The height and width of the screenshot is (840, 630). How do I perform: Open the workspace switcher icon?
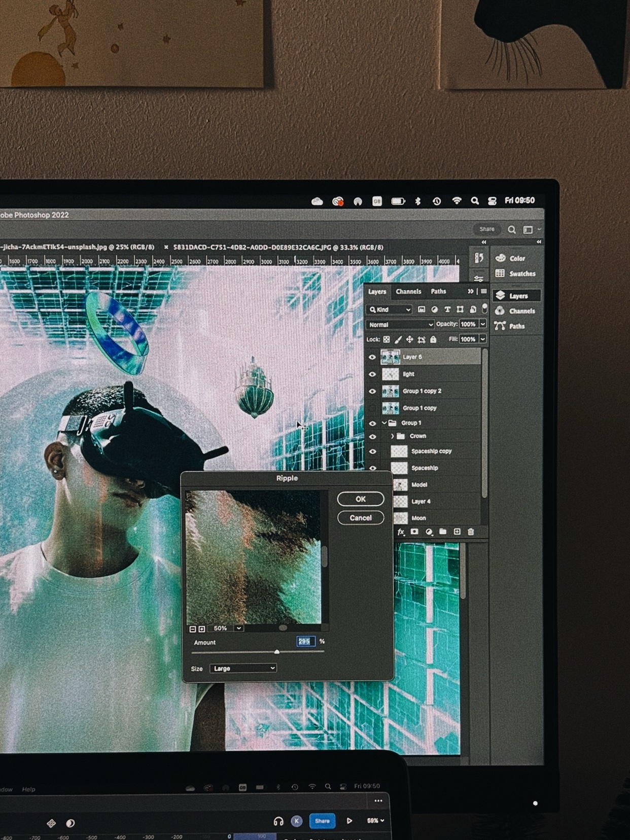[528, 230]
